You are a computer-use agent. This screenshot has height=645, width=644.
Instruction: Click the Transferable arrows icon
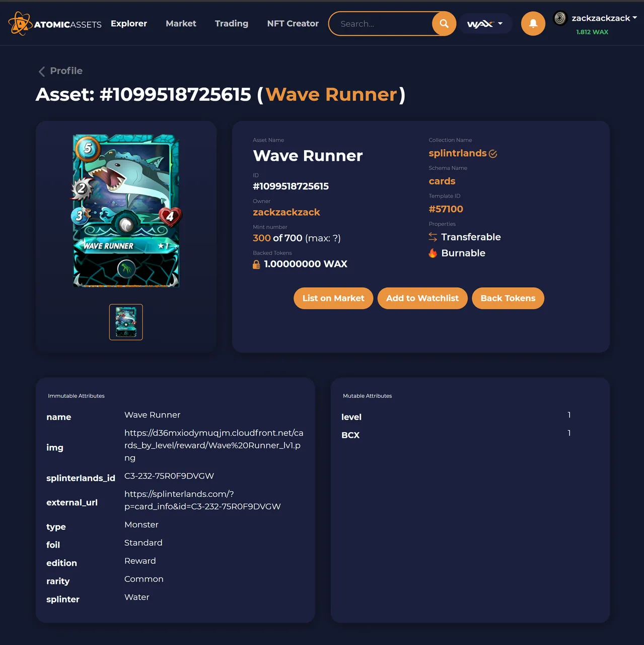pos(433,237)
